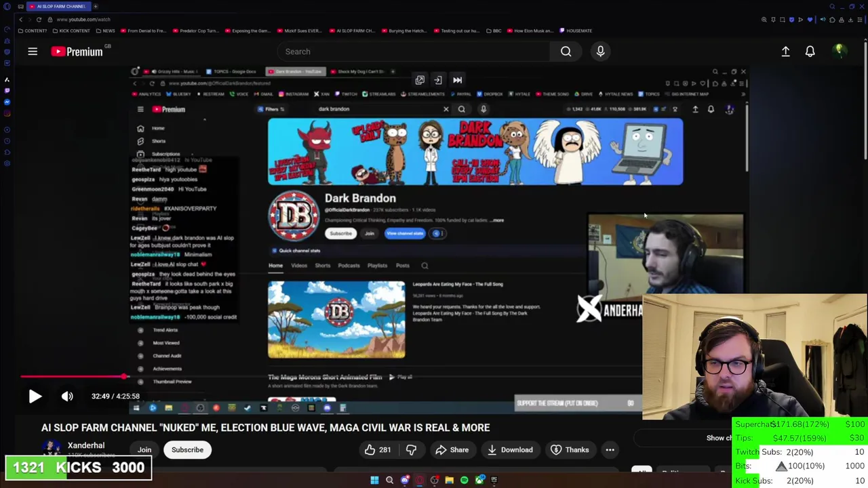Open the YouTube create upload icon
868x488 pixels.
(x=785, y=52)
